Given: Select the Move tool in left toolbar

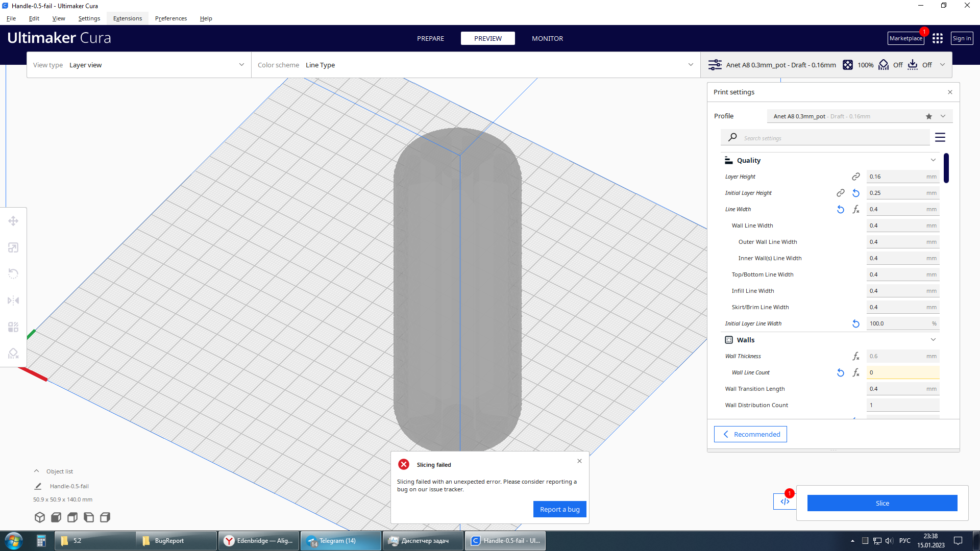Looking at the screenshot, I should click(13, 221).
